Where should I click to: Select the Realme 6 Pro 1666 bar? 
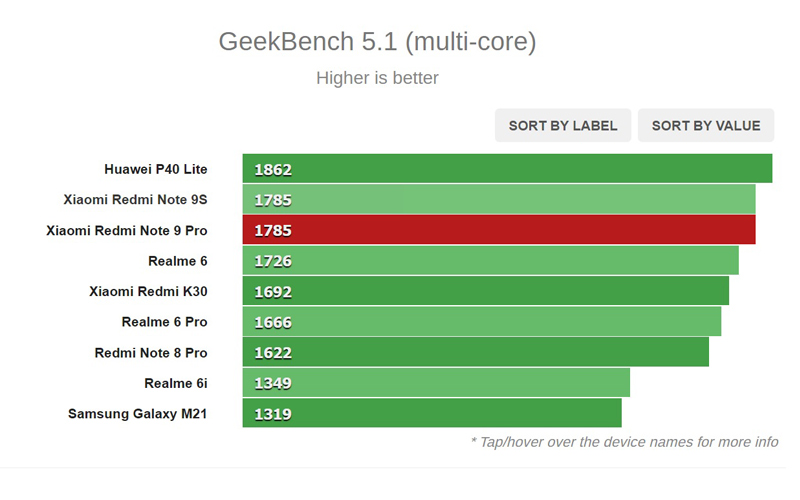pyautogui.click(x=481, y=322)
